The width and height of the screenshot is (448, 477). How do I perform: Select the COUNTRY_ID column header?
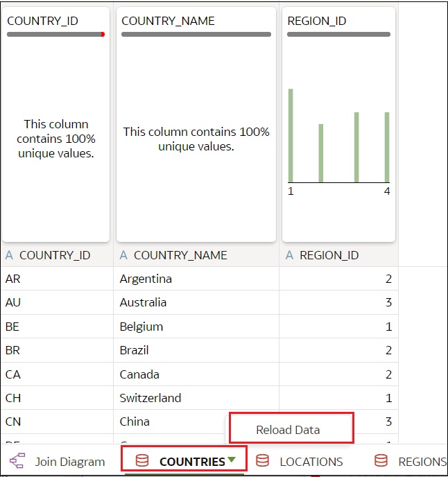pyautogui.click(x=57, y=255)
